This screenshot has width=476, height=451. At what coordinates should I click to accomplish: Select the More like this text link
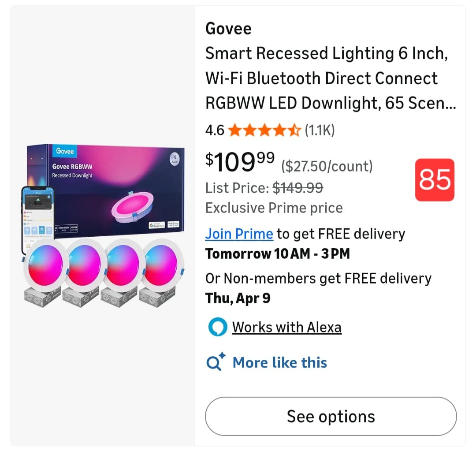pos(279,362)
